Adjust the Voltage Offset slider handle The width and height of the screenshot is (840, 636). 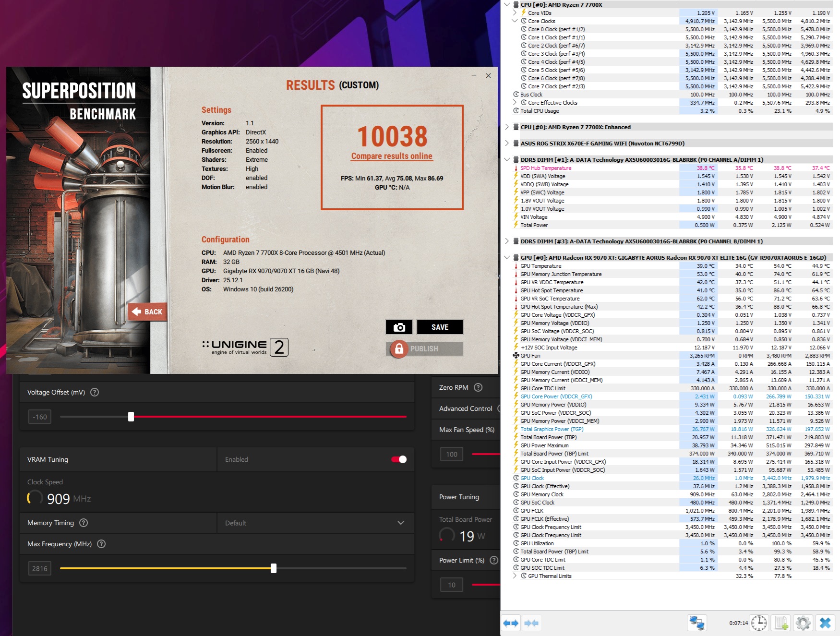(131, 417)
